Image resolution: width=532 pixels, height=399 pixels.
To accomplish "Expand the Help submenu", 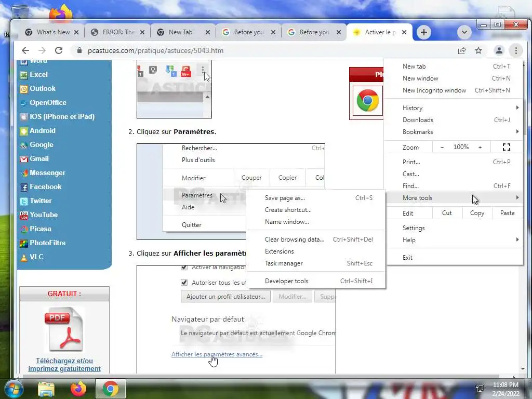I will click(x=455, y=240).
